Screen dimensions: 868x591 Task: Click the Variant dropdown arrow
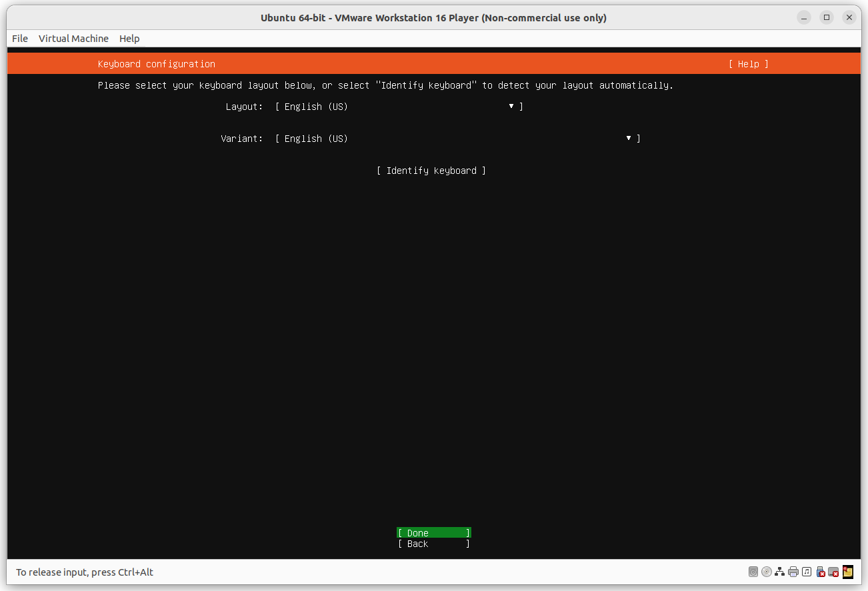(x=627, y=138)
